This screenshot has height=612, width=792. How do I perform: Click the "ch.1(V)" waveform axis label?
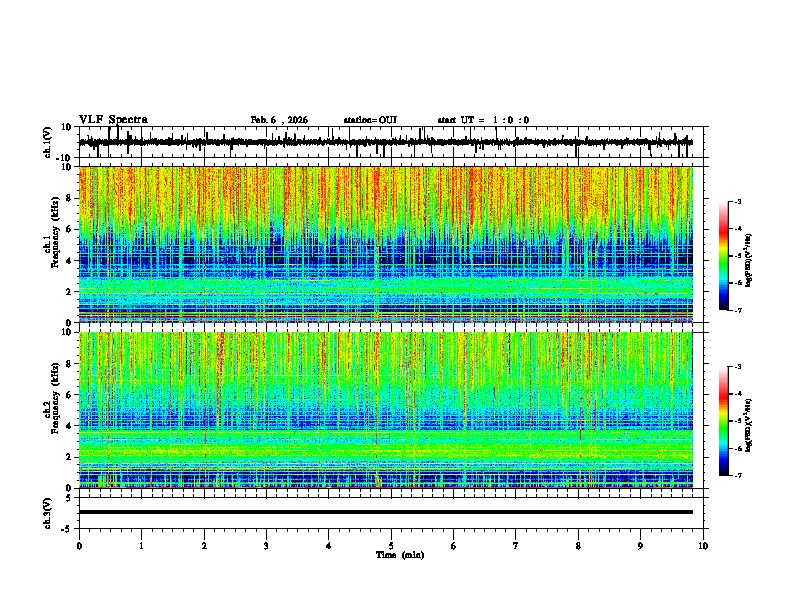(x=48, y=142)
